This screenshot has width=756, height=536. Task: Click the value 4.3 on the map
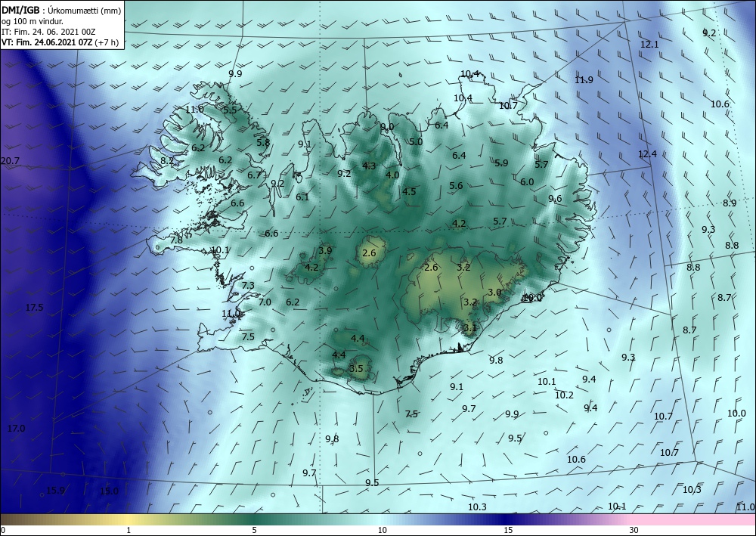(x=370, y=166)
